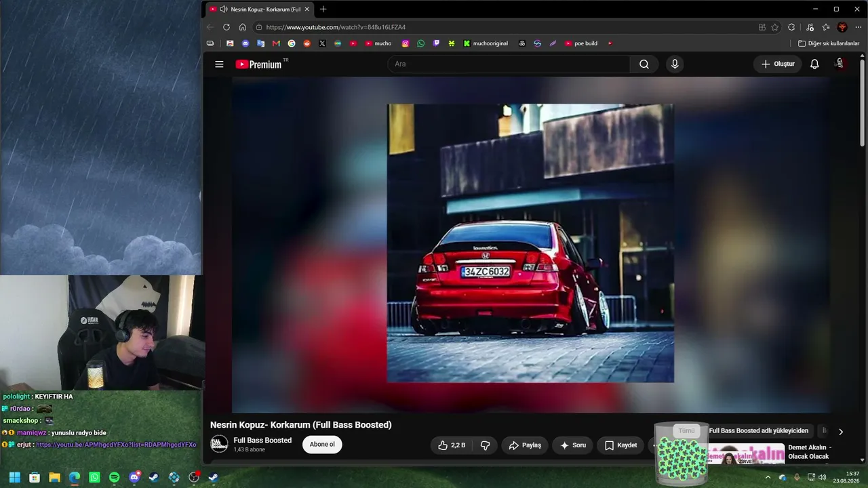This screenshot has height=488, width=868.
Task: Select the Nesrin Kopuz- Korkarum browser tab
Action: tap(260, 9)
